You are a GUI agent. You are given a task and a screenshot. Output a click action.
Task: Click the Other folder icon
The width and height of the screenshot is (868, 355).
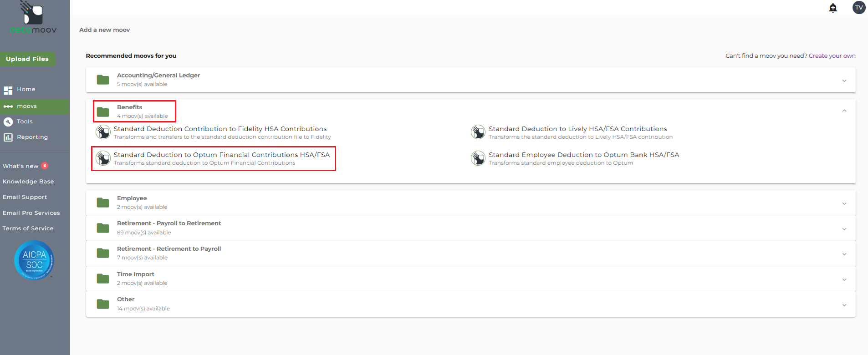[103, 304]
